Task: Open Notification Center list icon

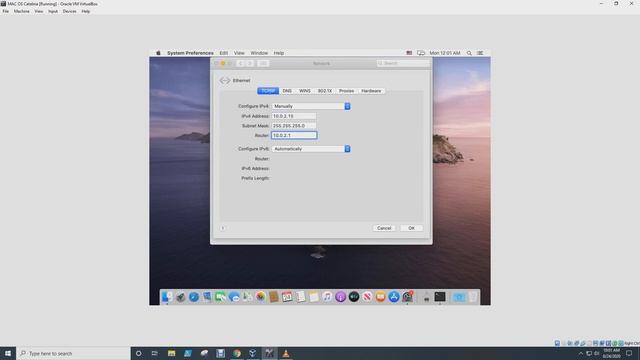Action: pos(480,53)
